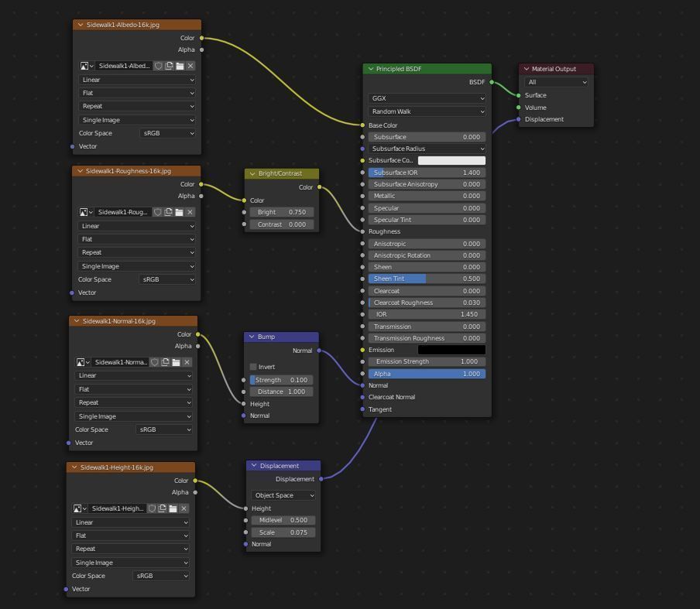700x609 pixels.
Task: Click the BSDF output socket
Action: pos(492,82)
